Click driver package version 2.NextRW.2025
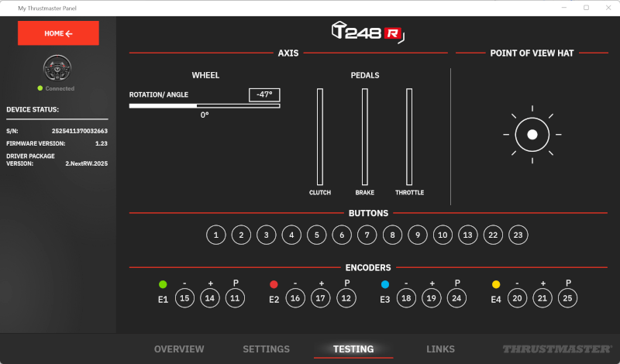This screenshot has height=364, width=620. (87, 163)
